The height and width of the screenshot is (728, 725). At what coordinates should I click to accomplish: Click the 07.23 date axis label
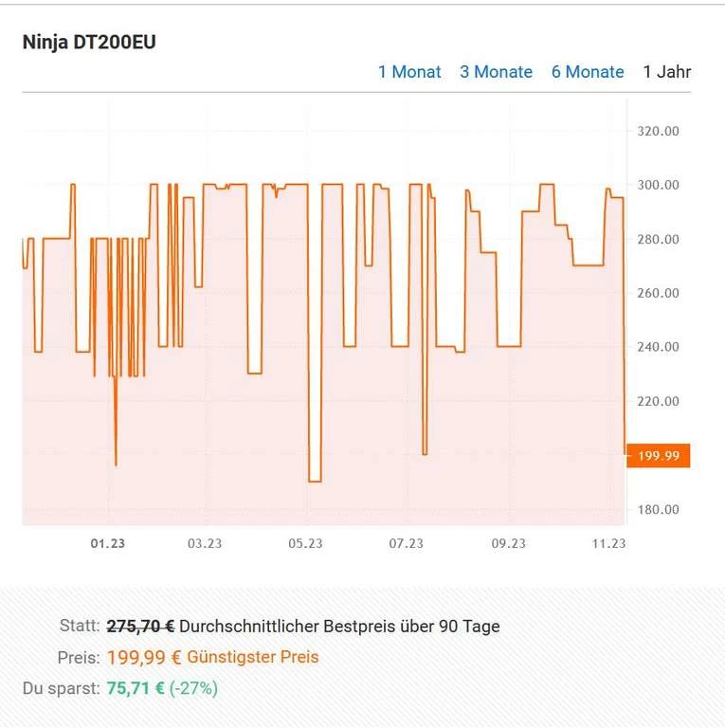pos(406,543)
